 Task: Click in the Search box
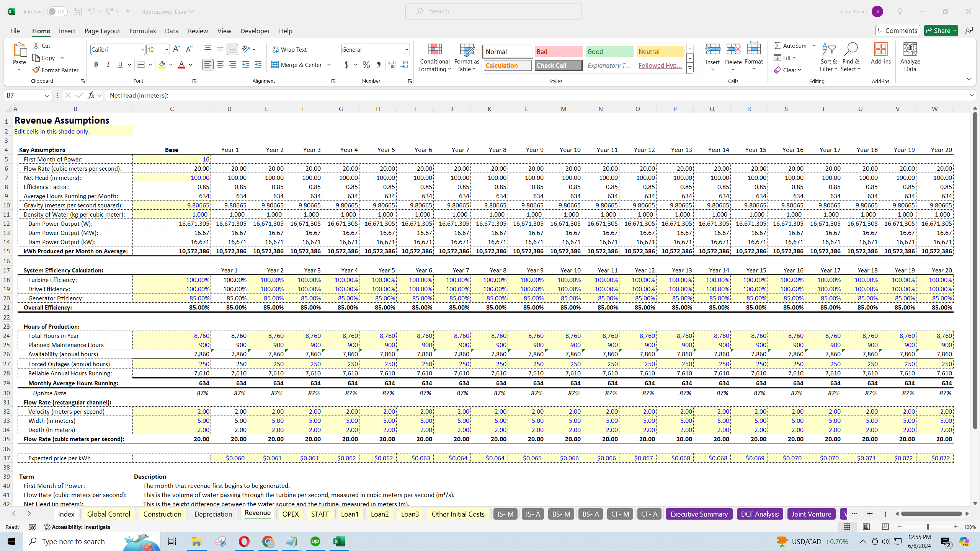click(x=494, y=11)
